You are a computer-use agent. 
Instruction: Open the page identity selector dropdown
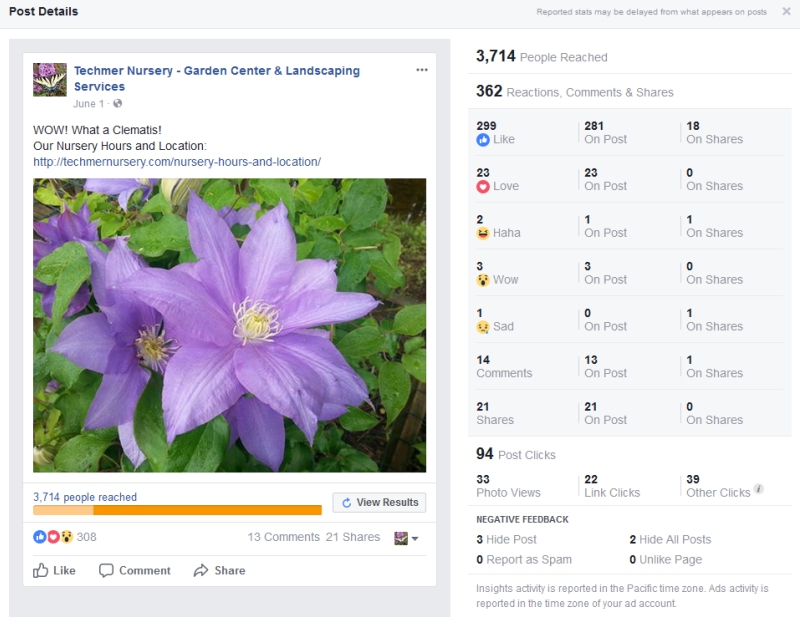[x=406, y=538]
